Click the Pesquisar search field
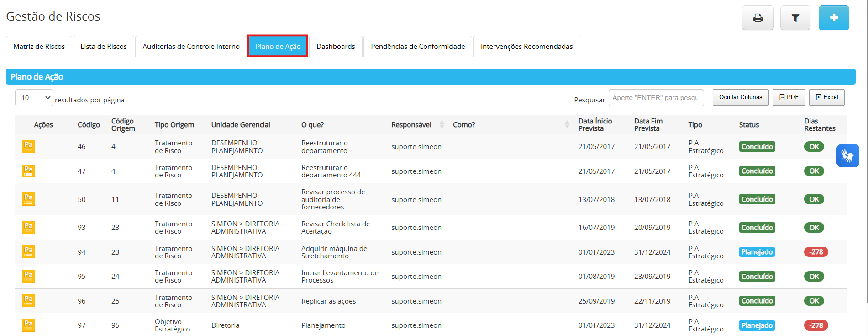This screenshot has width=868, height=336. (x=656, y=98)
